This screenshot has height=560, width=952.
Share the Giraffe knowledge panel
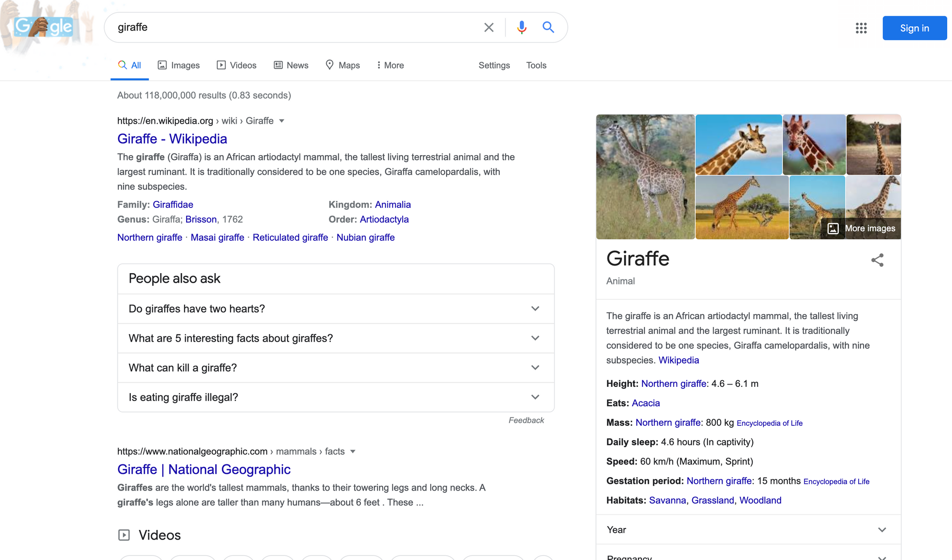tap(877, 260)
